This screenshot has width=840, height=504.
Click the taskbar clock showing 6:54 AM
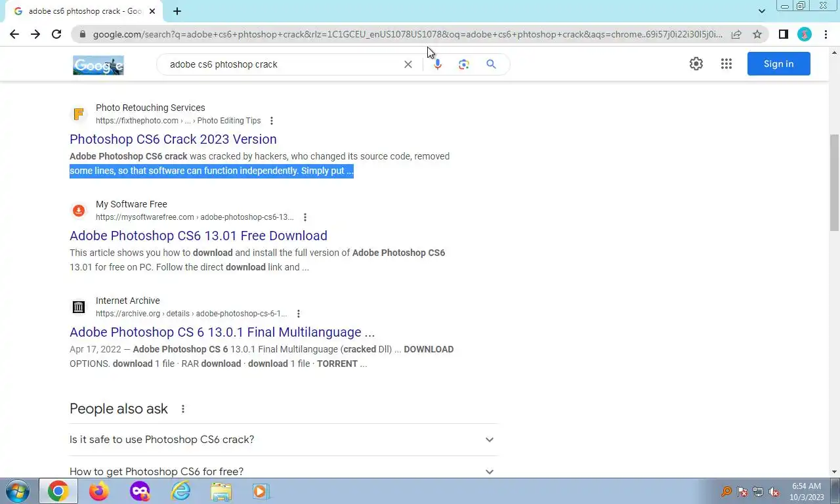point(807,492)
